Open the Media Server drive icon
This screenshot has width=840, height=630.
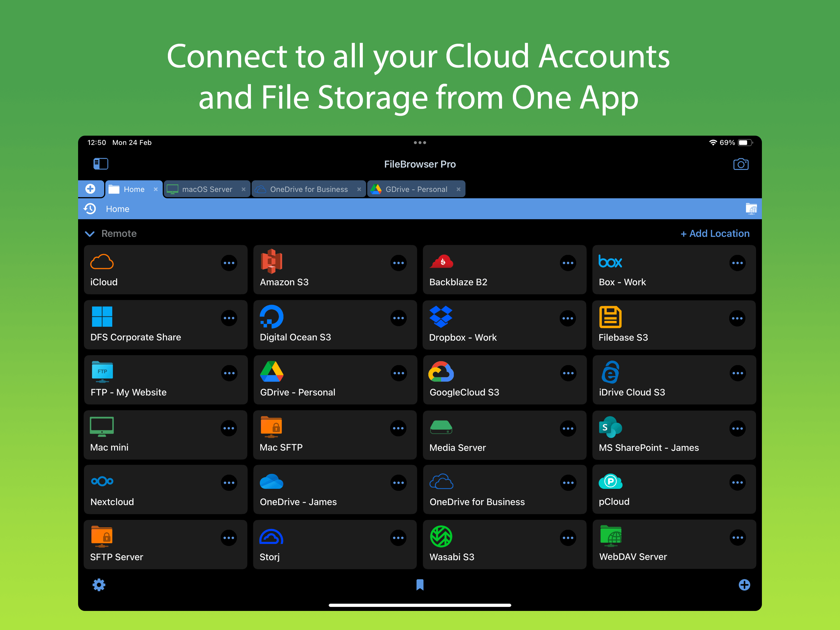(441, 427)
